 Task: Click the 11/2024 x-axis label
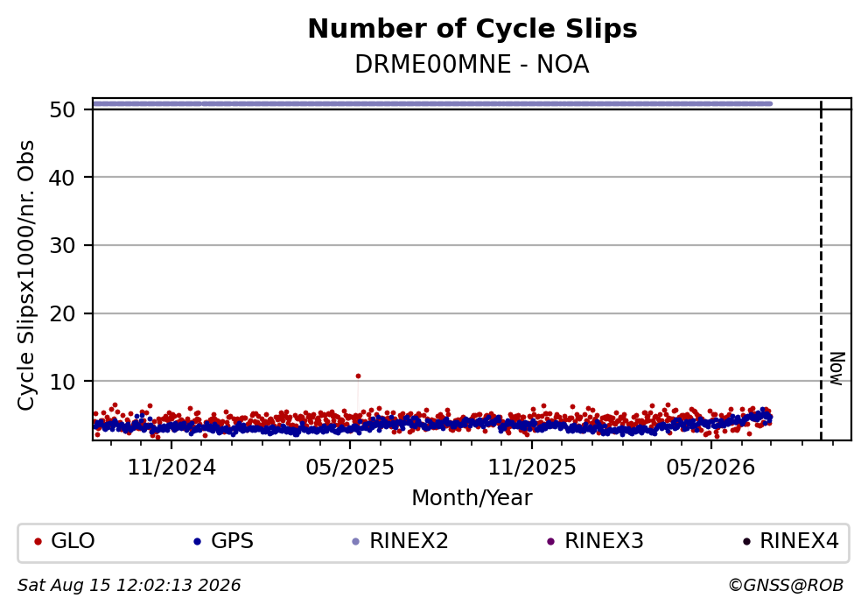[171, 468]
